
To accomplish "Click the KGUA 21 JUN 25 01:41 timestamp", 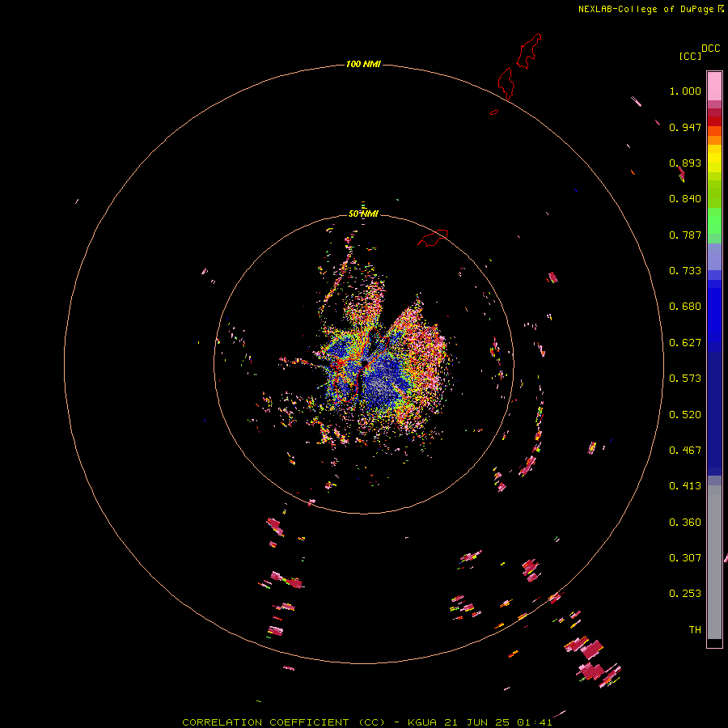I will click(x=480, y=722).
